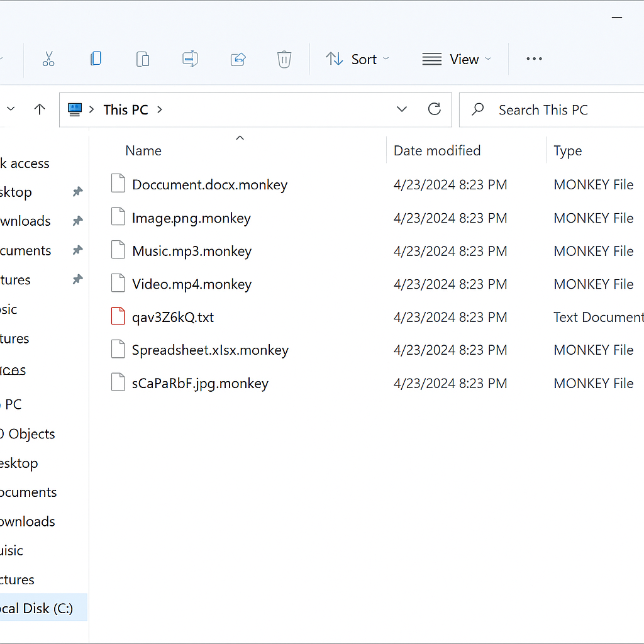Viewport: 644px width, 644px height.
Task: Select Local Disk (C:) in sidebar
Action: (36, 608)
